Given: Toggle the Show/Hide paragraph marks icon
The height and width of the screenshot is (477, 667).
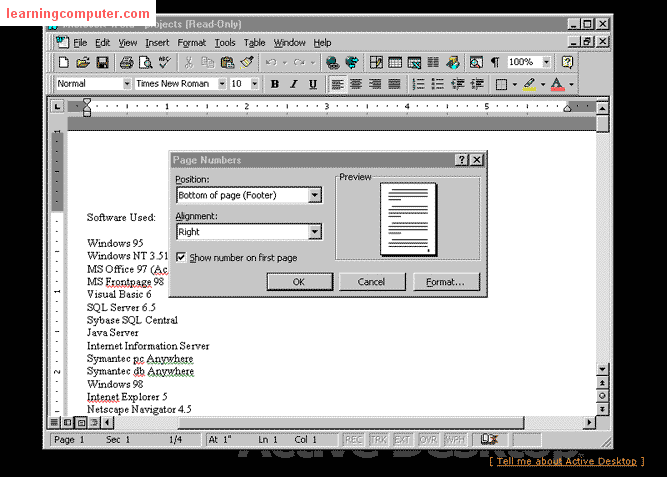Looking at the screenshot, I should coord(495,63).
